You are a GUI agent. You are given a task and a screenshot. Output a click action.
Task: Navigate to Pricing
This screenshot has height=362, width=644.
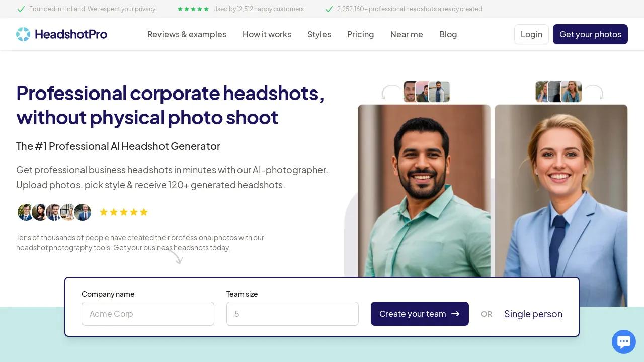[x=360, y=34]
